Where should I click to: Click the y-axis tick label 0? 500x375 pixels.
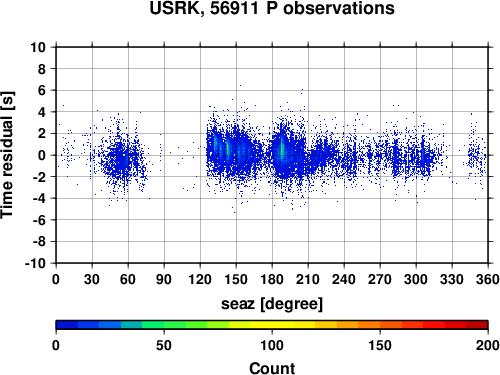click(42, 155)
